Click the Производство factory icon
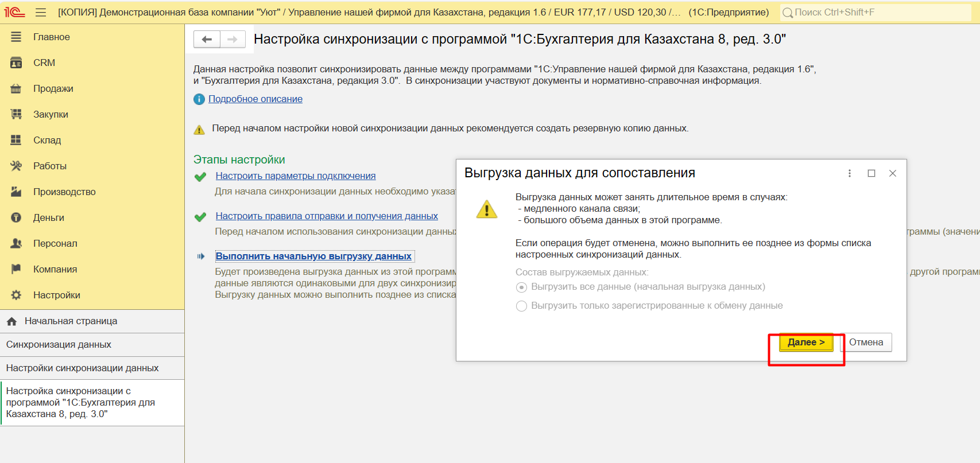This screenshot has height=463, width=980. pyautogui.click(x=16, y=192)
